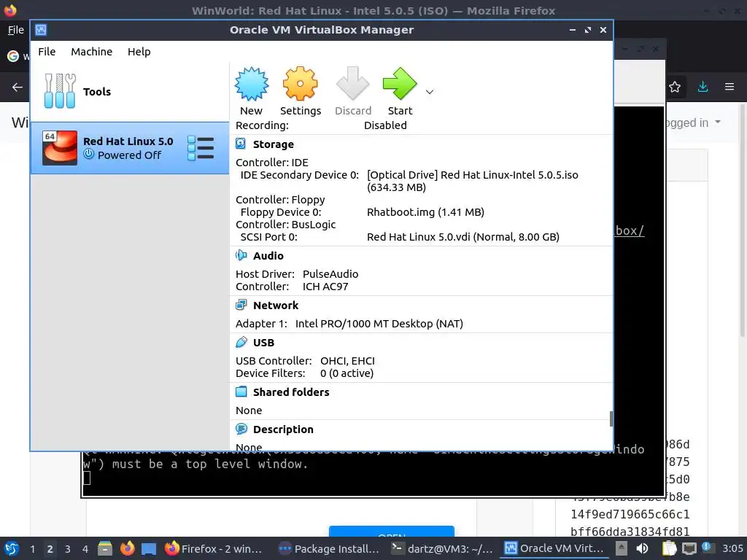This screenshot has width=747, height=560.
Task: Click the Network section icon
Action: tap(241, 305)
